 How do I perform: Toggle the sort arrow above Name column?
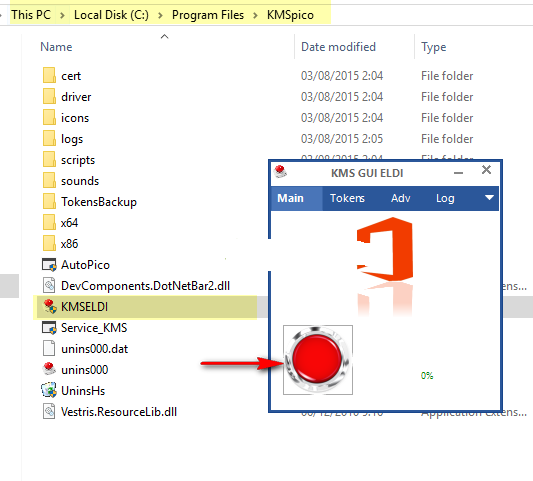(165, 36)
